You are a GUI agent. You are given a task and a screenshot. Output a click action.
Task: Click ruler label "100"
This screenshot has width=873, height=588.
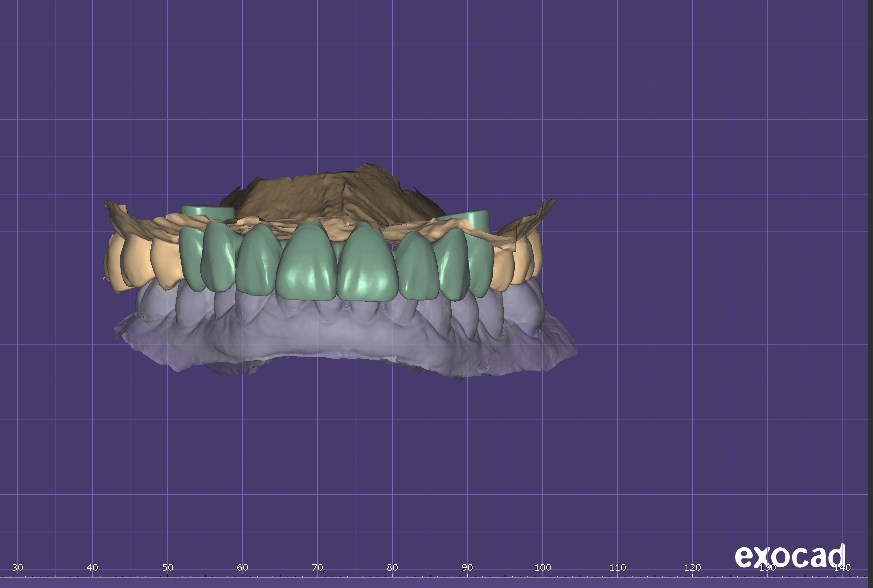543,567
